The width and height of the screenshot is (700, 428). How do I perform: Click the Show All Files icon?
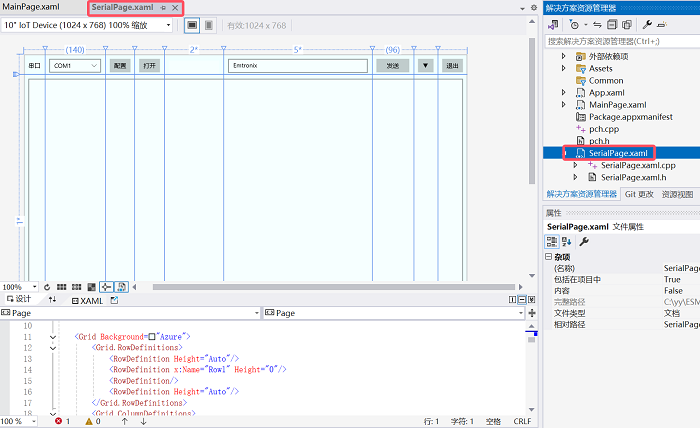pos(627,25)
